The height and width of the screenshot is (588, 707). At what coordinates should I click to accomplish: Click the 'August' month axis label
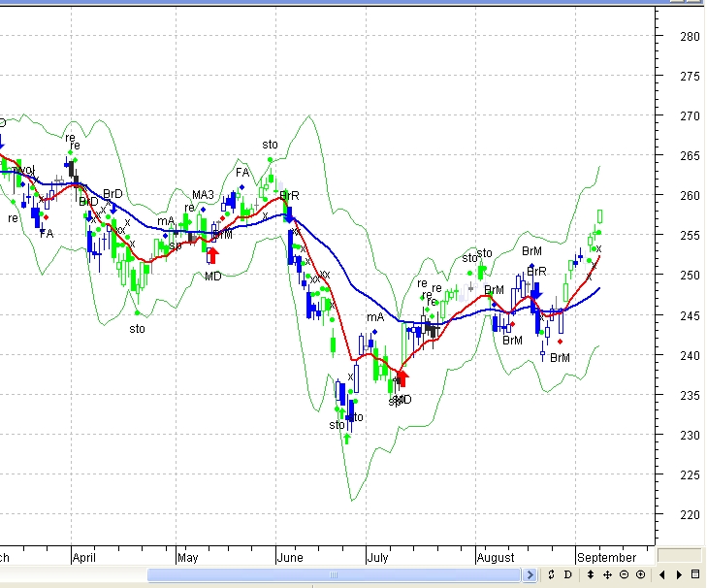point(496,558)
